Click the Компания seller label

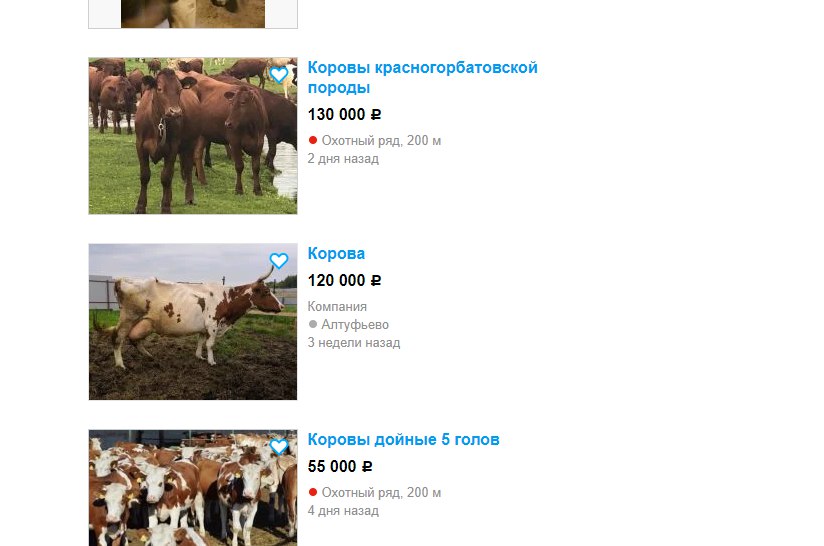coord(337,306)
